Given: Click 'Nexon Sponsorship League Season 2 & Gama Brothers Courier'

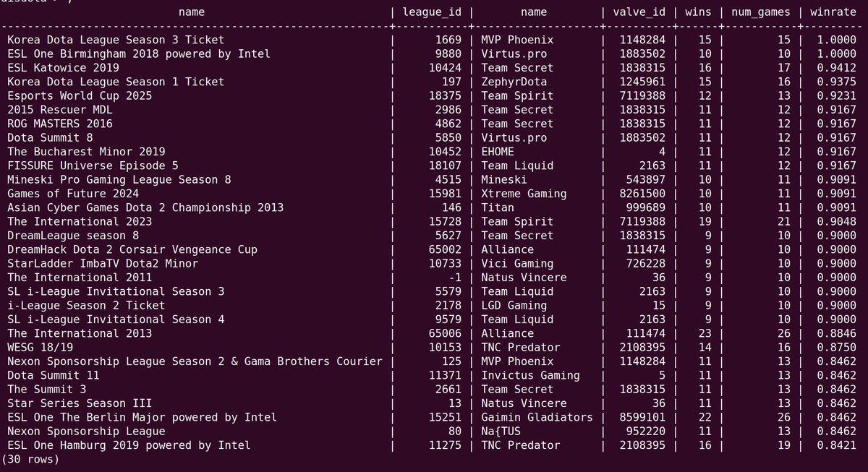Looking at the screenshot, I should tap(195, 361).
